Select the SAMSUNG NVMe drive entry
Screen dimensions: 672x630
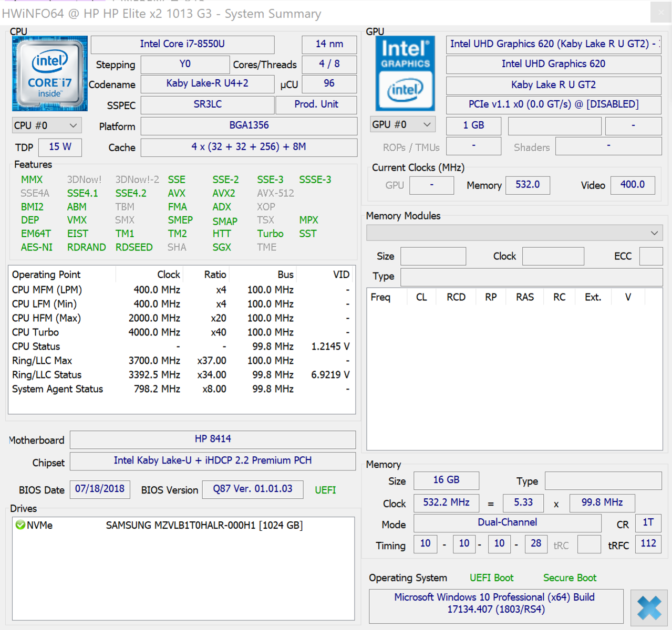pos(204,525)
